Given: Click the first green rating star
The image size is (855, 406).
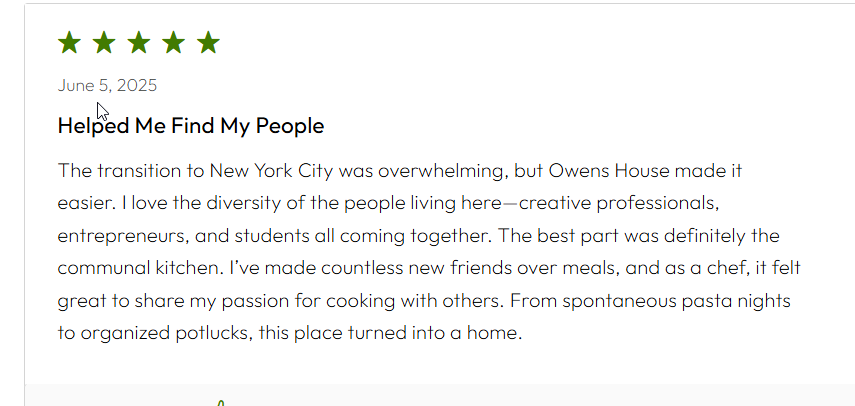Looking at the screenshot, I should point(69,43).
